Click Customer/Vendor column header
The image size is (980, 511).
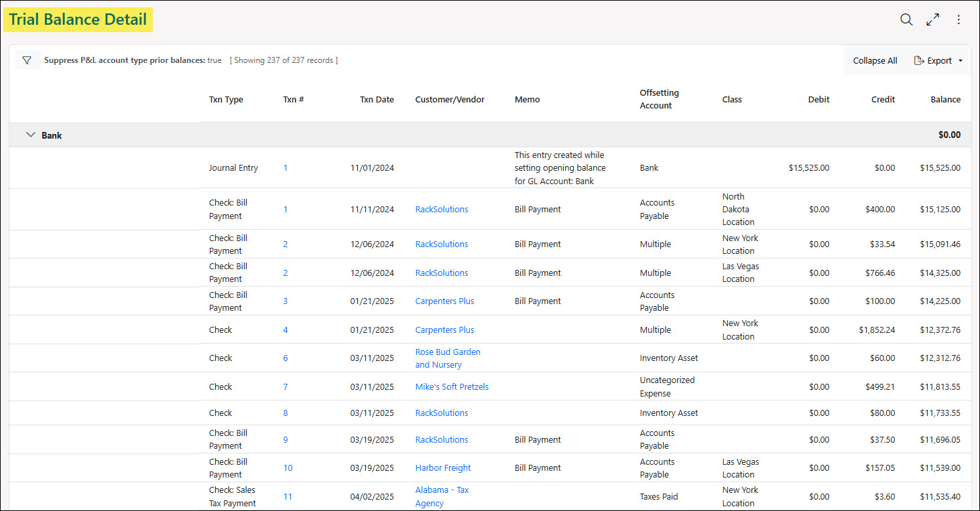450,99
